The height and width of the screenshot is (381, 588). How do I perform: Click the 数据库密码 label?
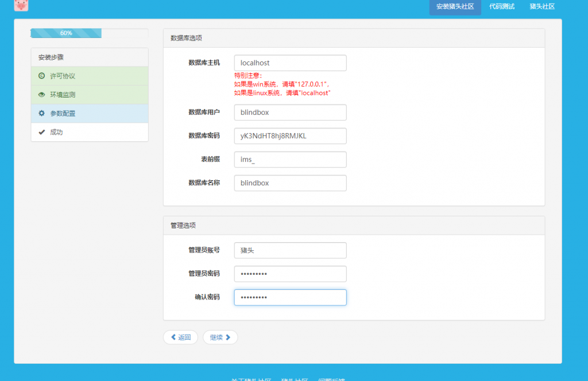204,135
